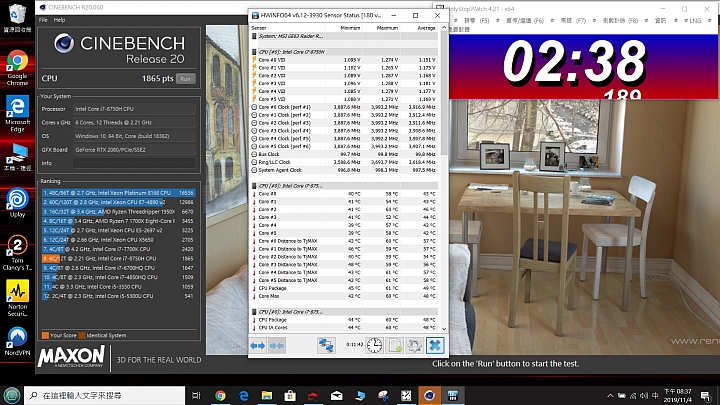The image size is (720, 405).
Task: Click the LNG language menu in OnlyStopWatch
Action: 693,21
